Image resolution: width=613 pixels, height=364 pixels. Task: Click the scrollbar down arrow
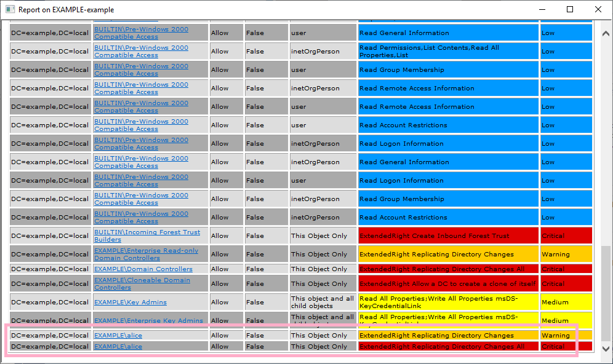pyautogui.click(x=606, y=349)
